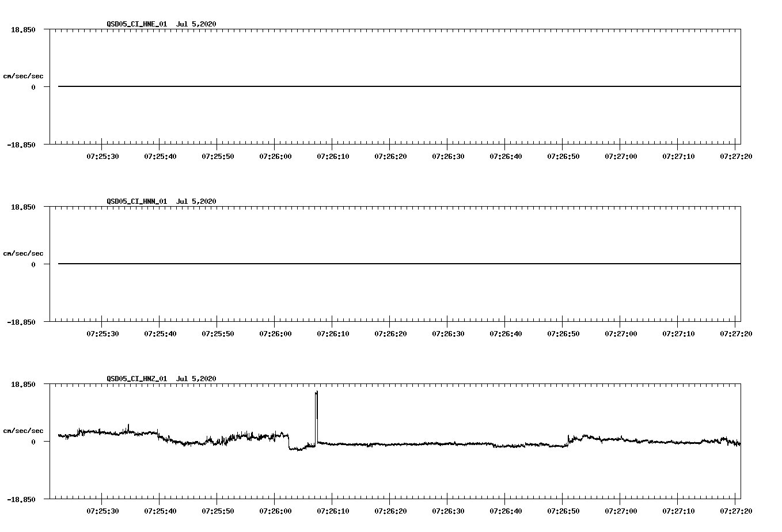This screenshot has width=782, height=532.
Task: Click the flat trace line in HNE plot
Action: tap(399, 86)
